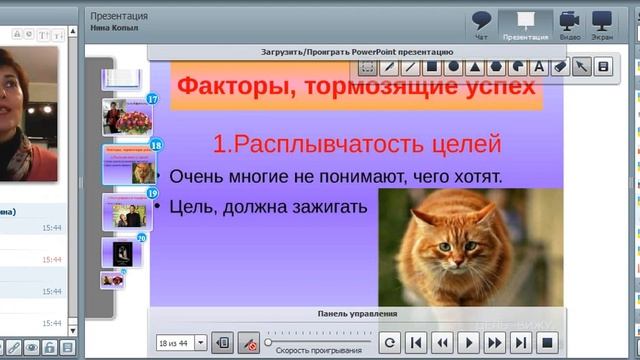This screenshot has height=360, width=640.
Task: Click the presenter webcam video
Action: coord(29,113)
